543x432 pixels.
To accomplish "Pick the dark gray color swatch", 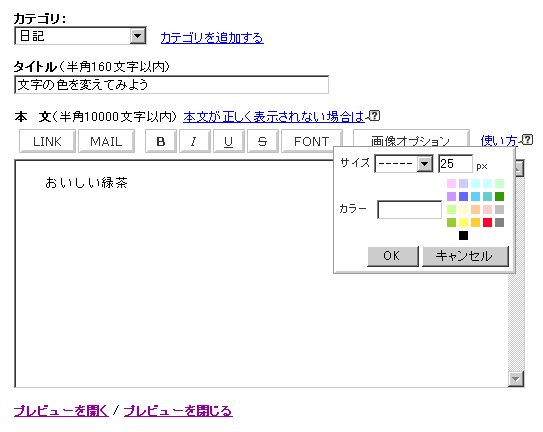I will (499, 222).
